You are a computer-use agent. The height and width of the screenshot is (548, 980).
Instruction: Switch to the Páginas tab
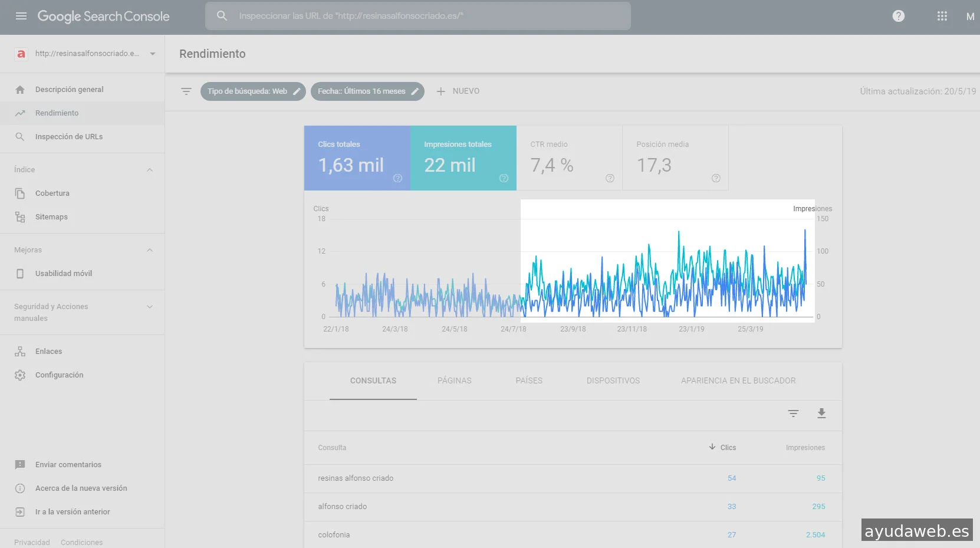point(454,381)
